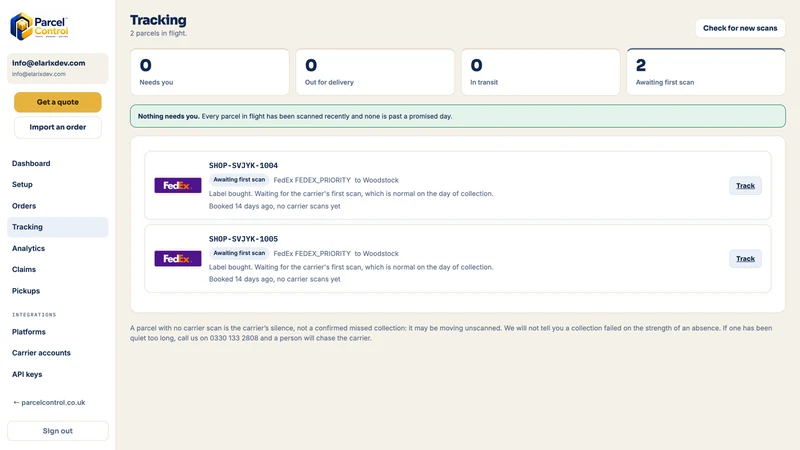Sign out of the account
This screenshot has width=800, height=450.
[58, 431]
